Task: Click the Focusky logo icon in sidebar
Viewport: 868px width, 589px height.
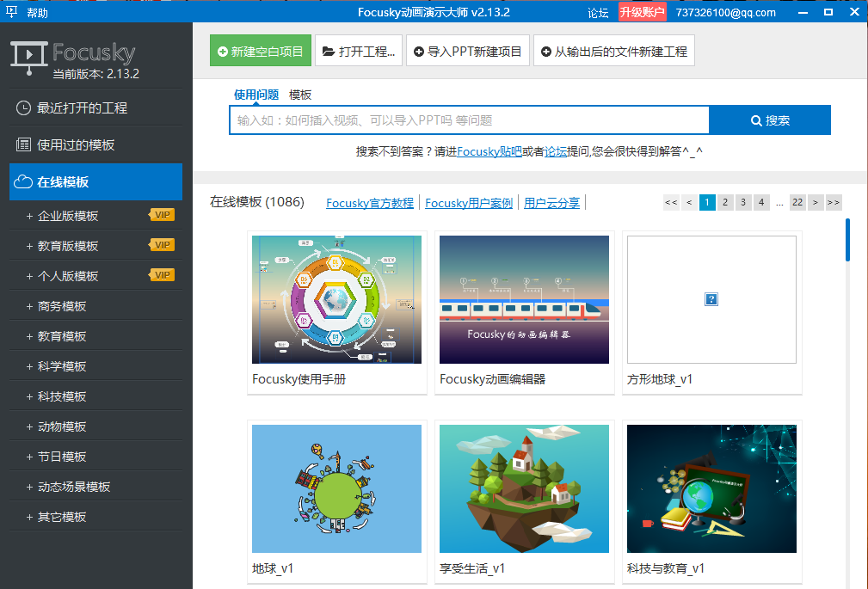Action: tap(28, 58)
